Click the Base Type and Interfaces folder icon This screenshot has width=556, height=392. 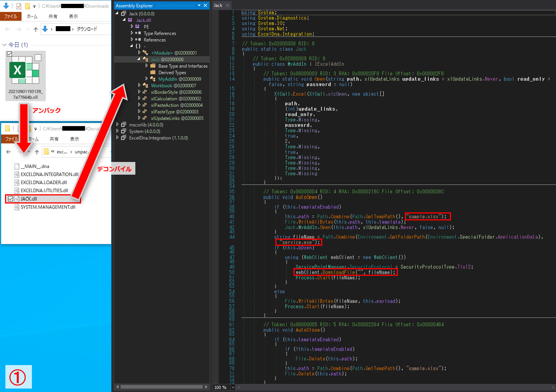(x=153, y=66)
